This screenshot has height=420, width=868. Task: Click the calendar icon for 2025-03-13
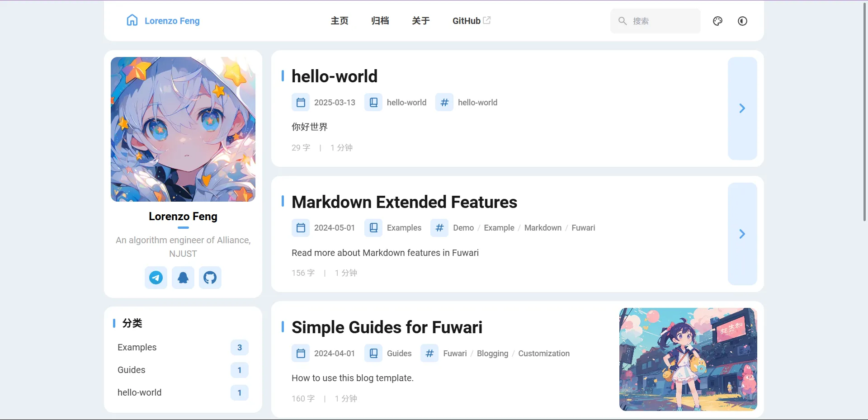(301, 103)
